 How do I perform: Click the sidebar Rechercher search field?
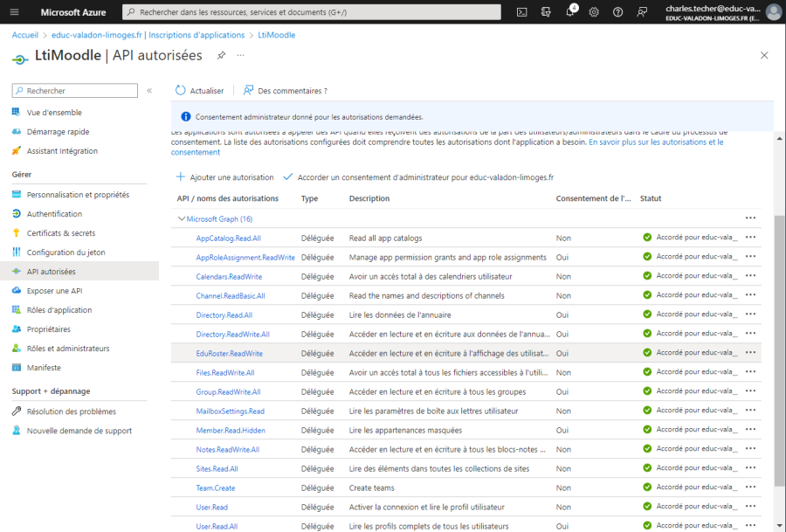click(x=75, y=91)
